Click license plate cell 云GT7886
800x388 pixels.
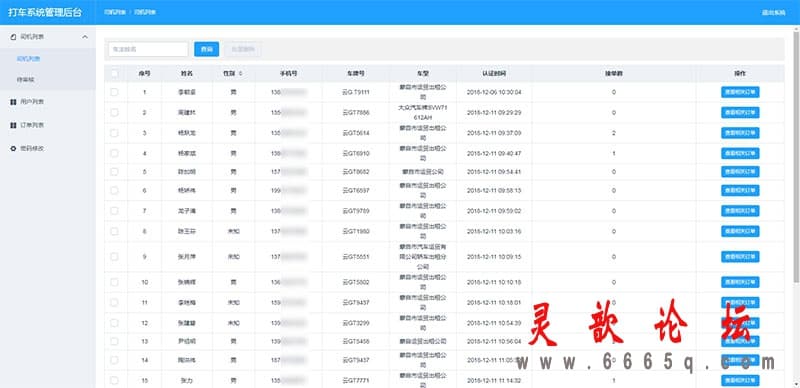point(356,112)
